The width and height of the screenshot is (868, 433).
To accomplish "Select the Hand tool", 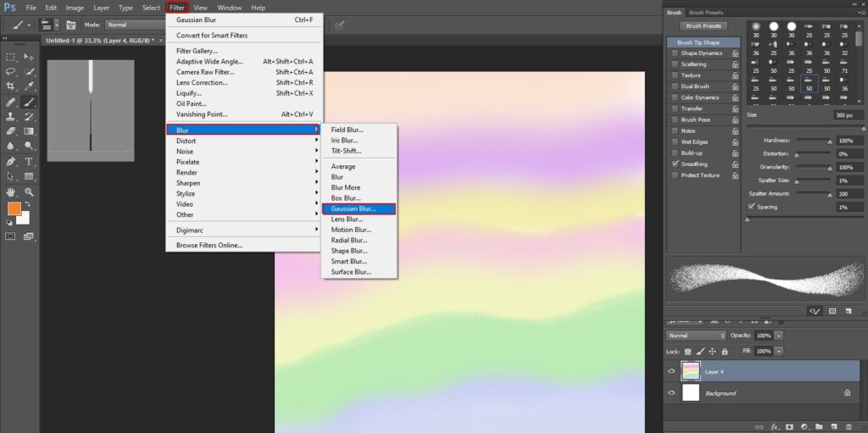I will [10, 192].
